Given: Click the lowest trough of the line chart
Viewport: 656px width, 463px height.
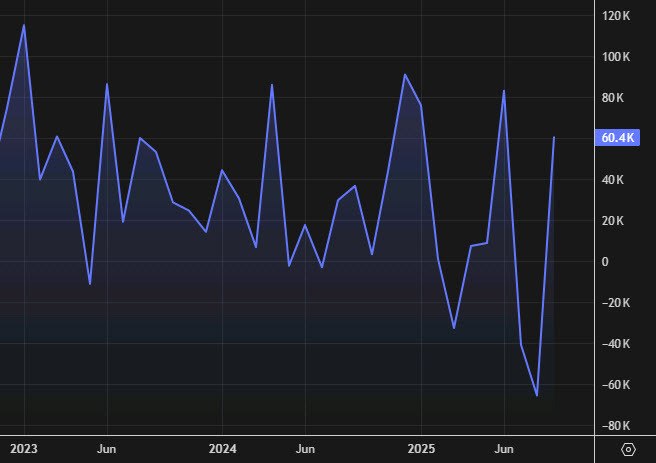Looking at the screenshot, I should pos(537,395).
